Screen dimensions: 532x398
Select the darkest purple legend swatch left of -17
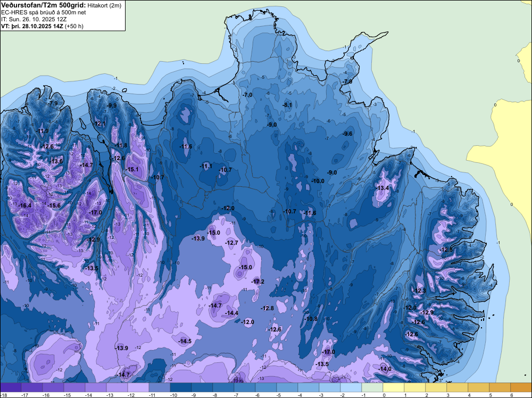click(x=11, y=387)
